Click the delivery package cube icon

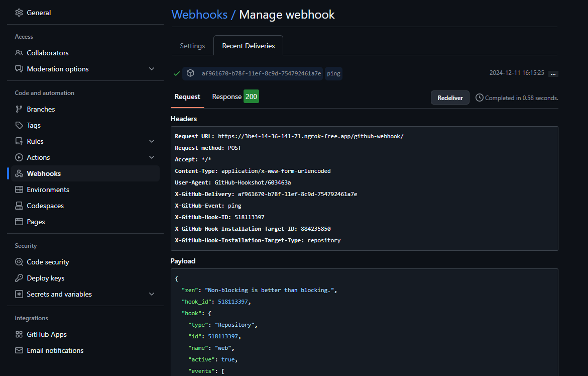click(190, 73)
